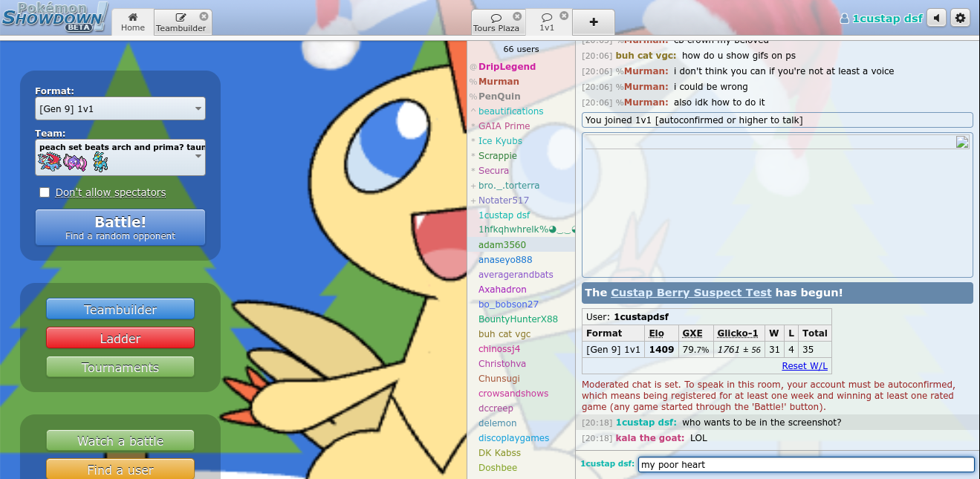
Task: Click the second Pokémon icon in team
Action: pyautogui.click(x=75, y=162)
